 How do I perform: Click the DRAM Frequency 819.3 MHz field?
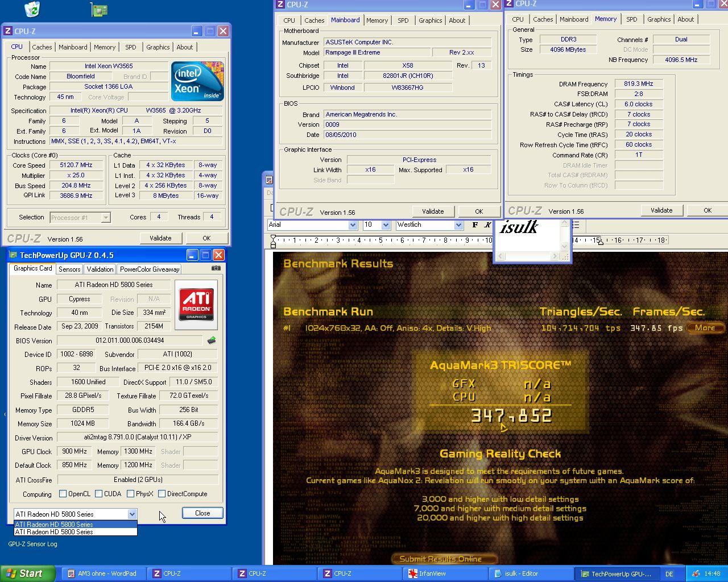[638, 84]
